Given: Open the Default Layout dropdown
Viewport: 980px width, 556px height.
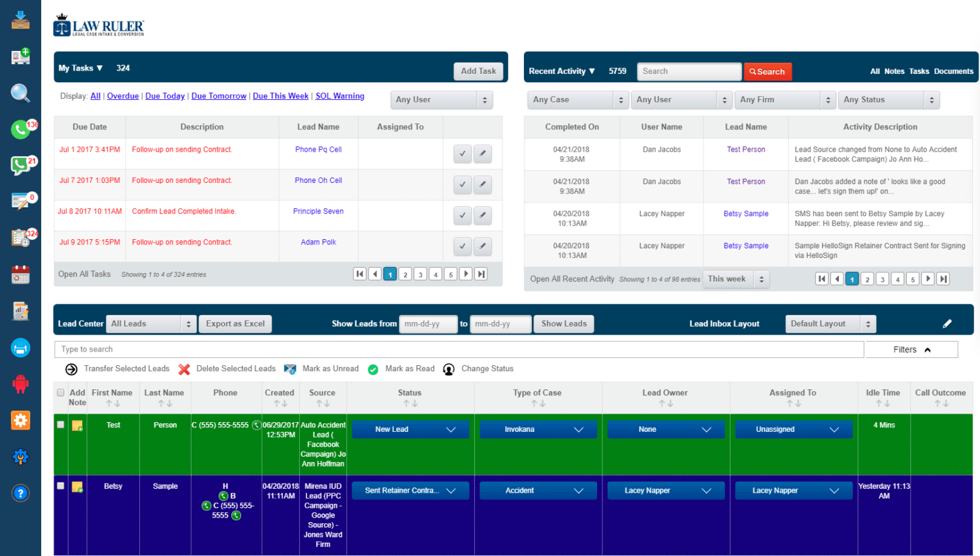Looking at the screenshot, I should 830,324.
